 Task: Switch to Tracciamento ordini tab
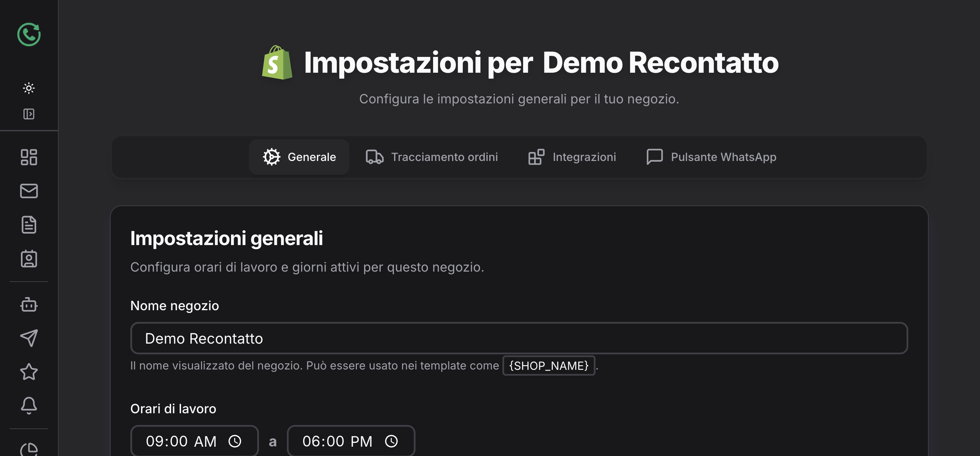(432, 157)
